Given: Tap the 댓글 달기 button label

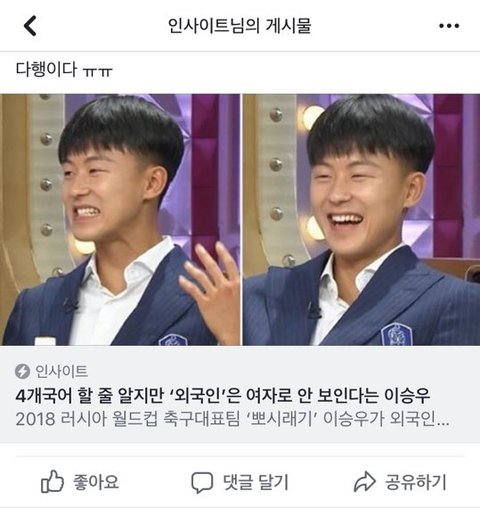Looking at the screenshot, I should click(x=256, y=482).
